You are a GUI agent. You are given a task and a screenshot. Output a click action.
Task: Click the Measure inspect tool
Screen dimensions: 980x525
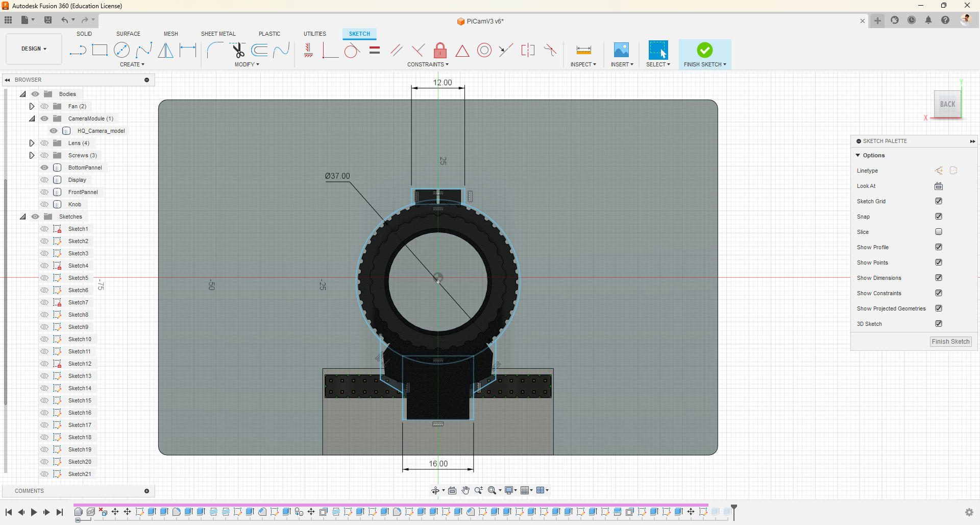click(x=583, y=50)
